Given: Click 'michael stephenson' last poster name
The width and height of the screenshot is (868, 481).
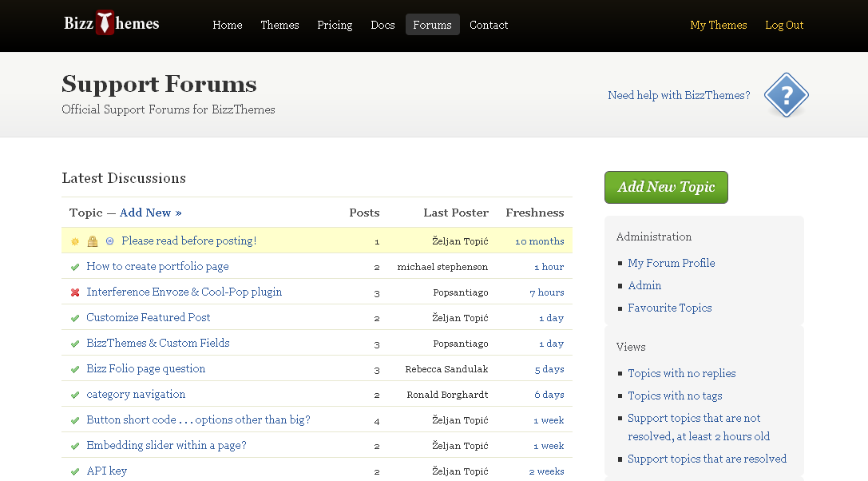Looking at the screenshot, I should 442,267.
